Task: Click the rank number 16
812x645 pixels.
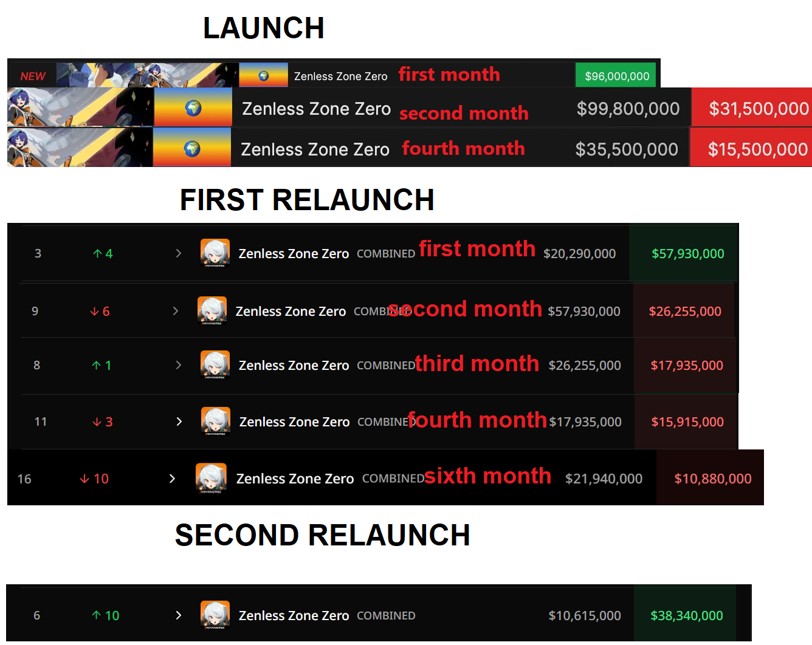Action: tap(24, 479)
